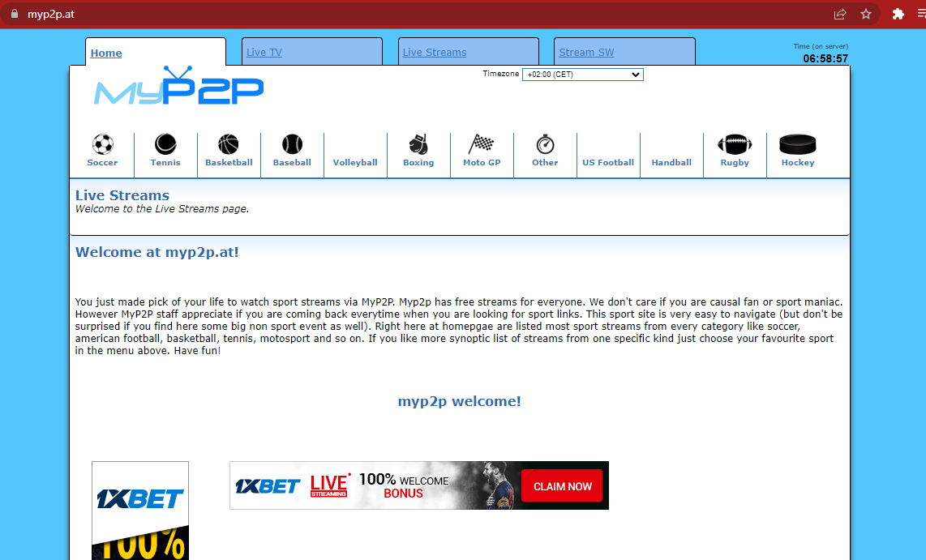Click the 'Other' text label
This screenshot has height=560, width=926.
click(545, 162)
